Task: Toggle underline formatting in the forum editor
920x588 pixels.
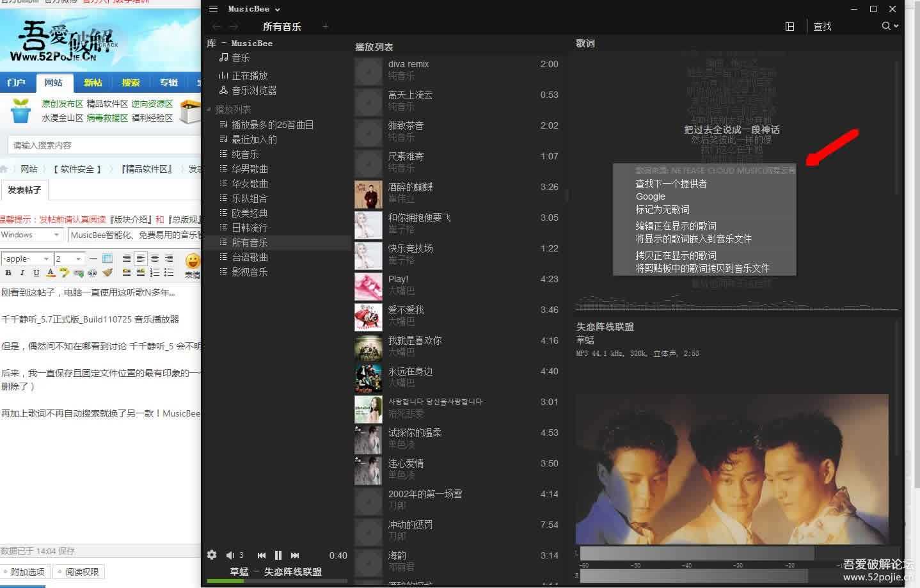Action: 35,273
